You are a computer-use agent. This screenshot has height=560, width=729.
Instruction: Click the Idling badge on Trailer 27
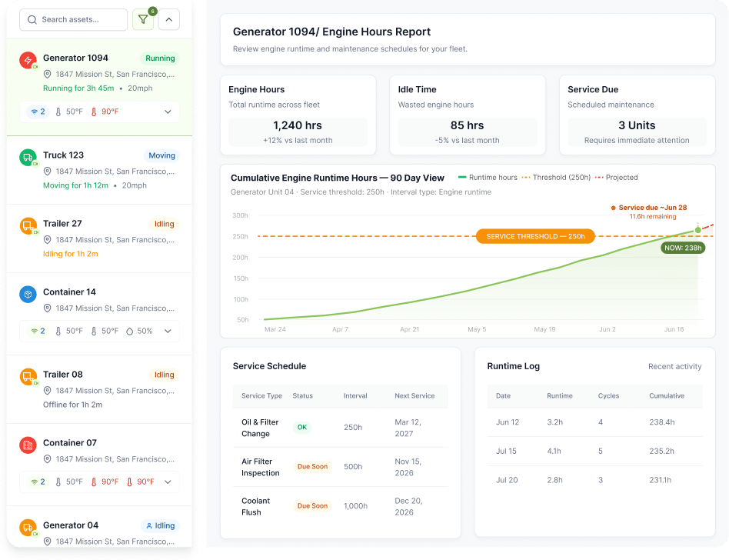coord(164,224)
